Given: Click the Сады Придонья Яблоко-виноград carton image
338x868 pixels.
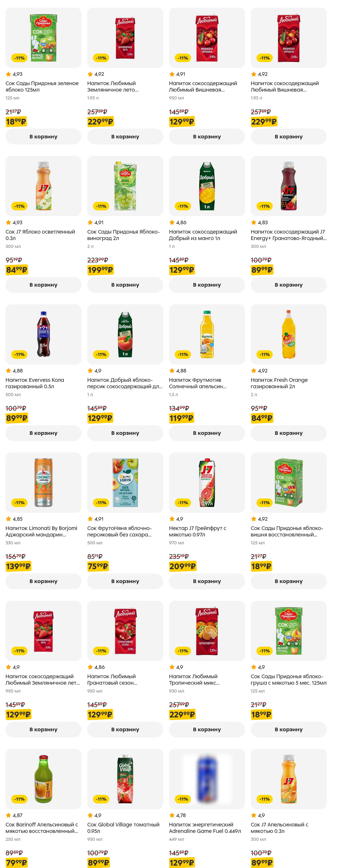Looking at the screenshot, I should tap(125, 186).
